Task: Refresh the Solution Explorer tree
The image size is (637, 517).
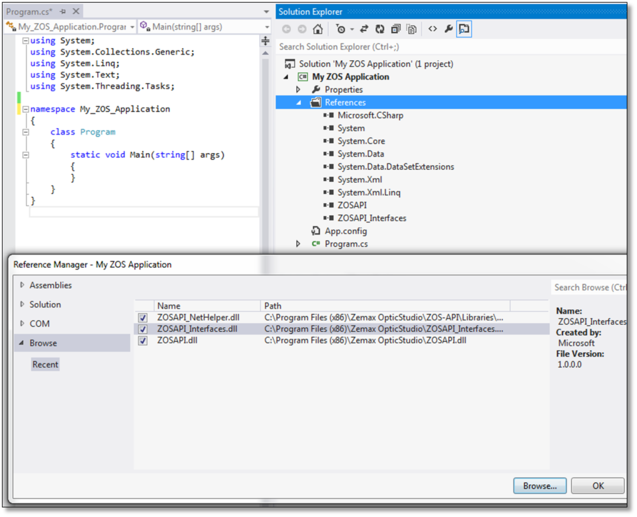Action: click(380, 29)
